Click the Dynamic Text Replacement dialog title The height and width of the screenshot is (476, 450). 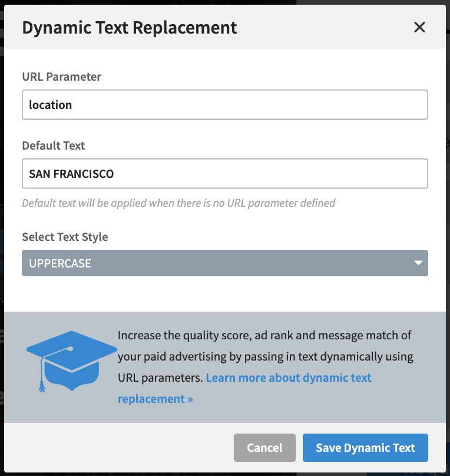tap(130, 27)
